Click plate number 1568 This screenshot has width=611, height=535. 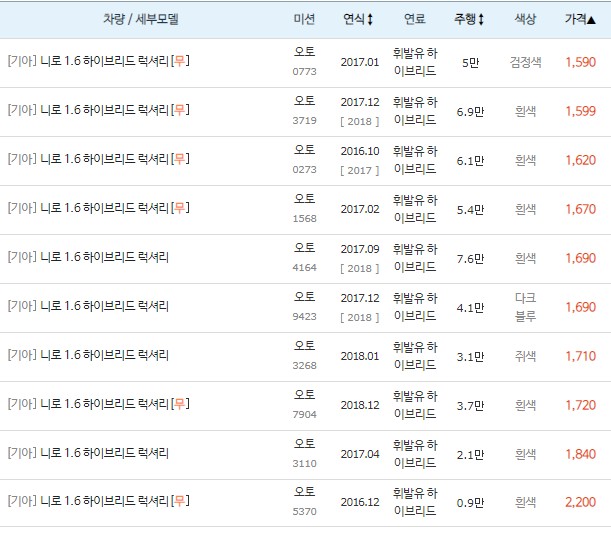point(304,219)
